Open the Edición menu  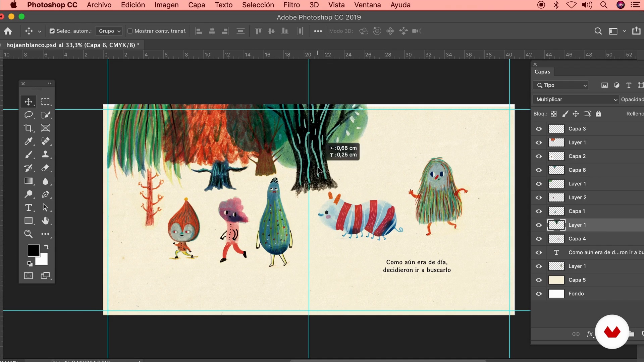click(x=133, y=5)
